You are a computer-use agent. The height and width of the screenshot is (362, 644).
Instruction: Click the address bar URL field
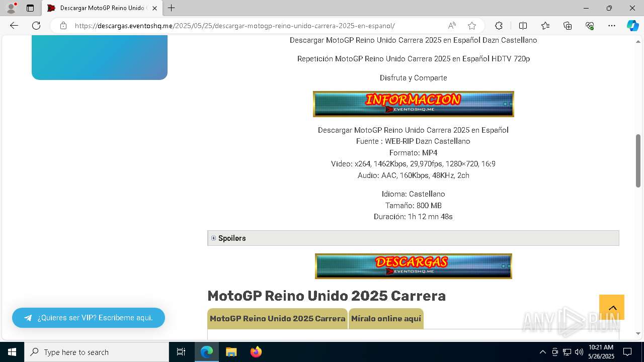coord(234,26)
